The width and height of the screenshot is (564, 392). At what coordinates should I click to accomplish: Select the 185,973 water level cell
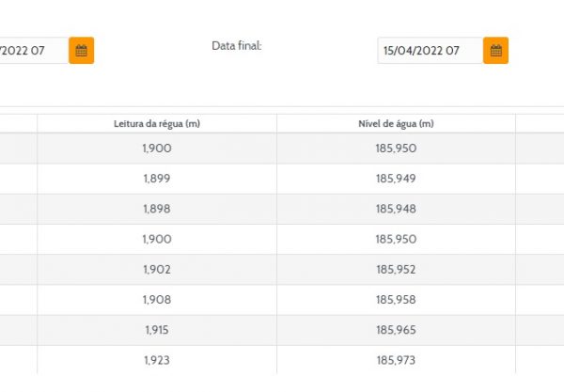click(396, 359)
